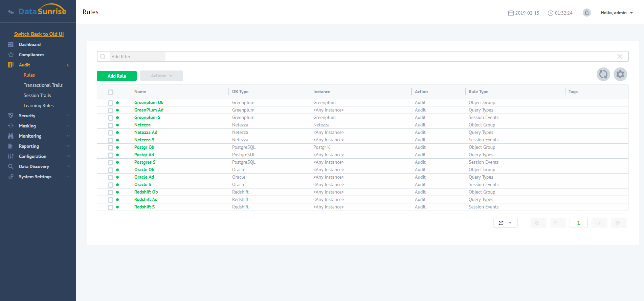Open the page size 25 dropdown
The width and height of the screenshot is (644, 301).
coord(505,223)
